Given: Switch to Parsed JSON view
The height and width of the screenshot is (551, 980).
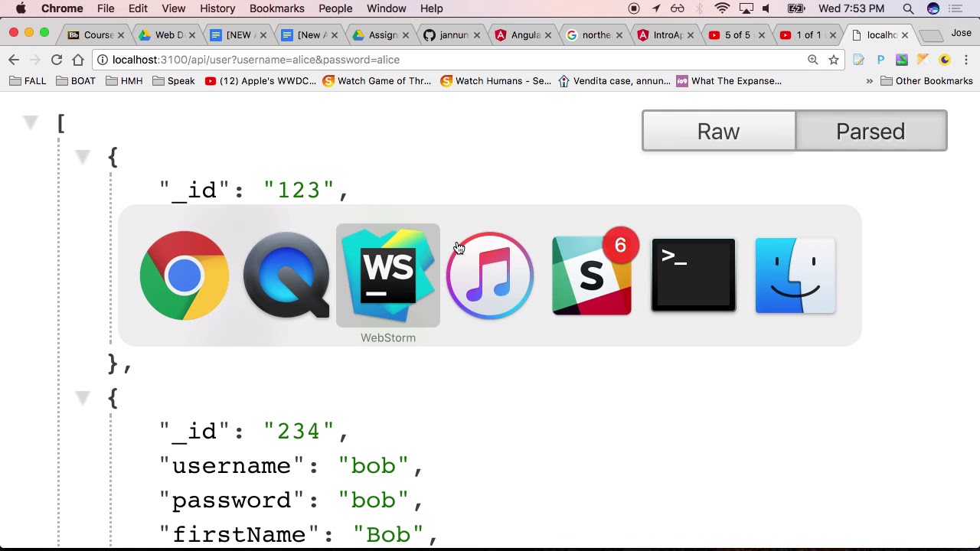Looking at the screenshot, I should tap(871, 131).
